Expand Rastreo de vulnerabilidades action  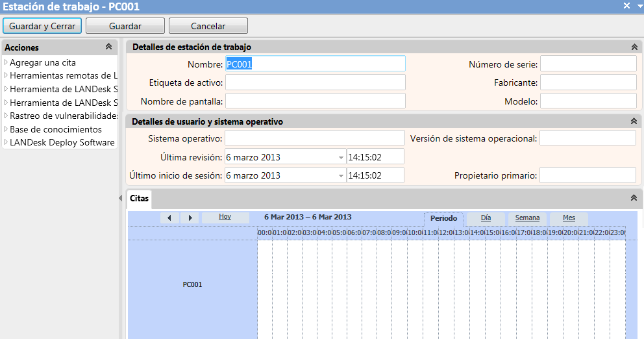coord(6,116)
